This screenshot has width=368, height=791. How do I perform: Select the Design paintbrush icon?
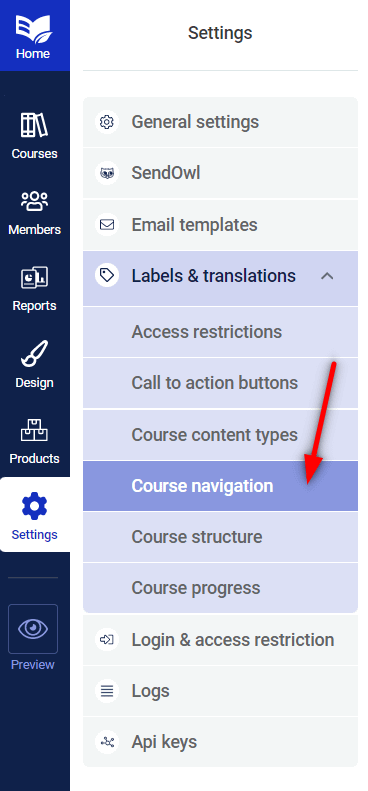pyautogui.click(x=34, y=354)
